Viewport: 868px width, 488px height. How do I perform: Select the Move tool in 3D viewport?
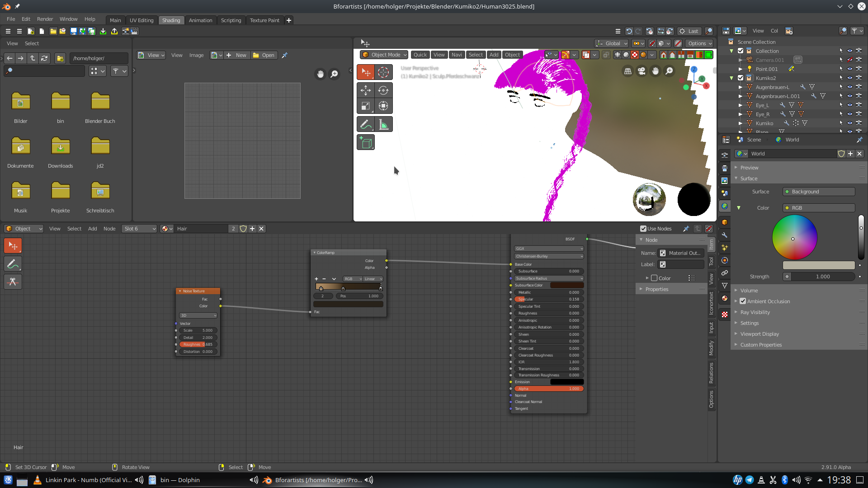(365, 90)
